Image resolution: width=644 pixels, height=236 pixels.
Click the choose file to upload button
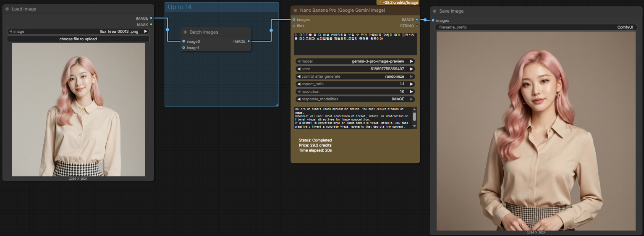(x=78, y=39)
